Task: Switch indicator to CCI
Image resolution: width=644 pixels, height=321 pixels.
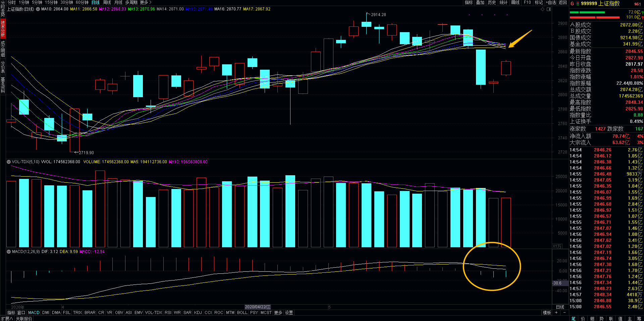Action: pos(208,313)
